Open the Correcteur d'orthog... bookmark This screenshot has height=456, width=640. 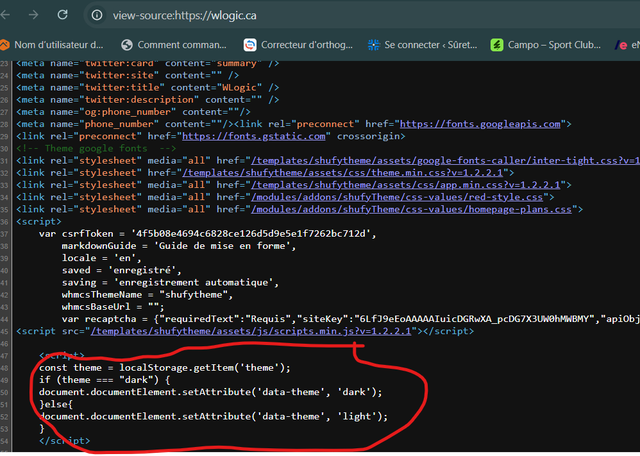coord(298,45)
